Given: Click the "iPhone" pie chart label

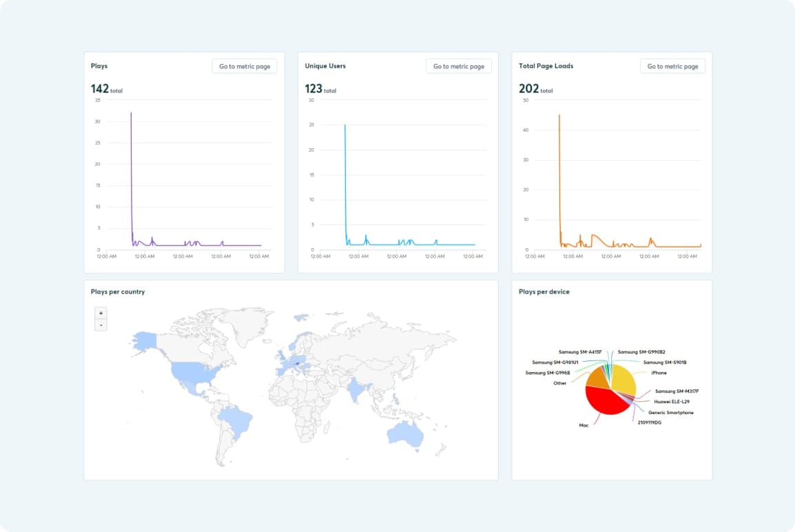Looking at the screenshot, I should (x=659, y=373).
